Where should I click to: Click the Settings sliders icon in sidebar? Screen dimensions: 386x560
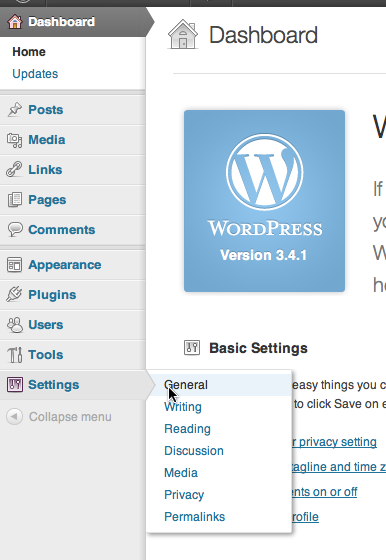pos(15,385)
